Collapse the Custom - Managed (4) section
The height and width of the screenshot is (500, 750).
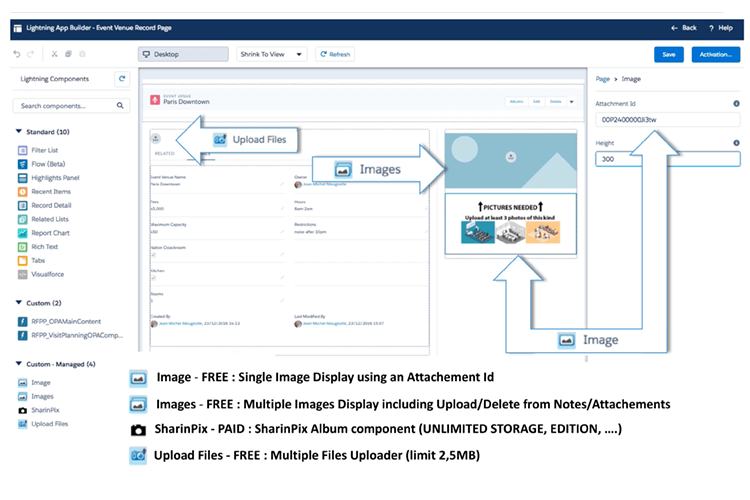[19, 364]
